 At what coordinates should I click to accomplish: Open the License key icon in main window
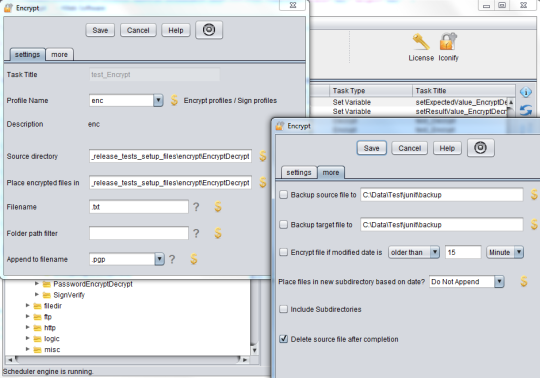tap(421, 42)
